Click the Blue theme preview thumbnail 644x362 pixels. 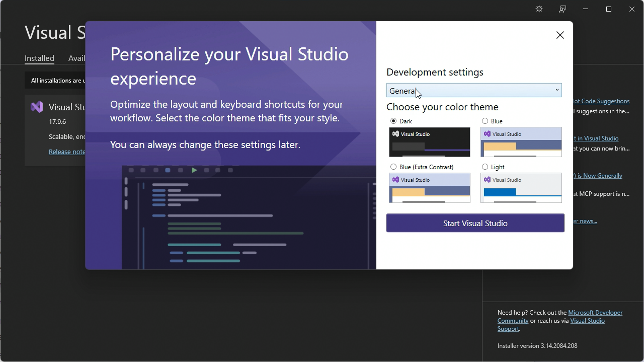coord(521,142)
